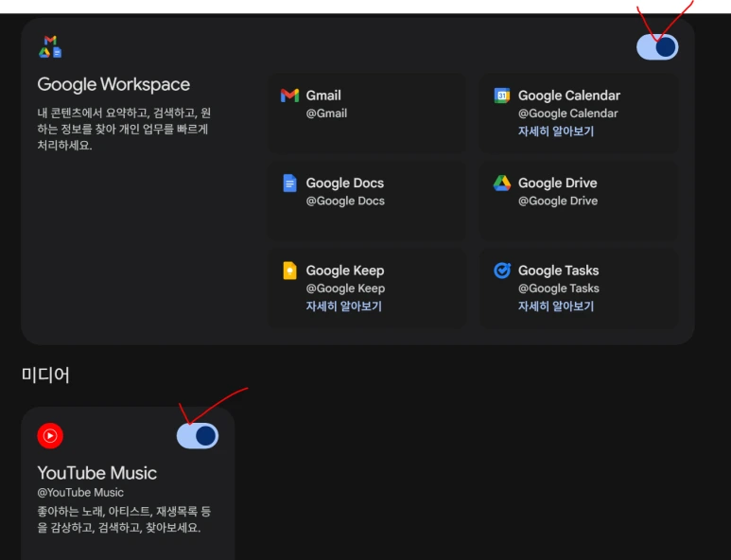The width and height of the screenshot is (731, 560).
Task: Click the Google Docs icon
Action: tap(289, 183)
